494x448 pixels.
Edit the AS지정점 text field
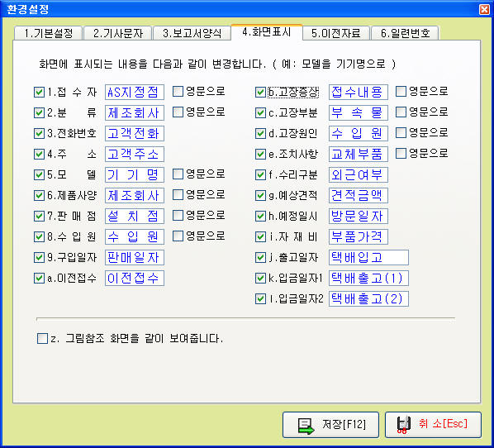135,92
